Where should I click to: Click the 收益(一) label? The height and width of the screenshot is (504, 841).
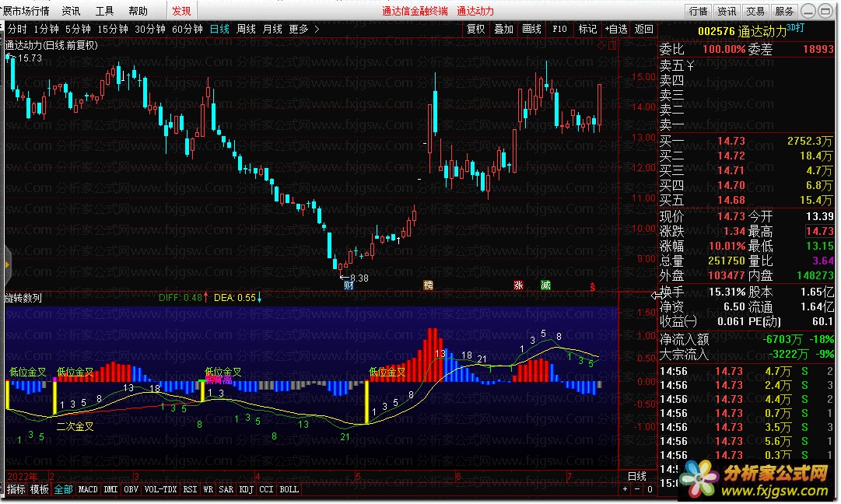pos(678,322)
